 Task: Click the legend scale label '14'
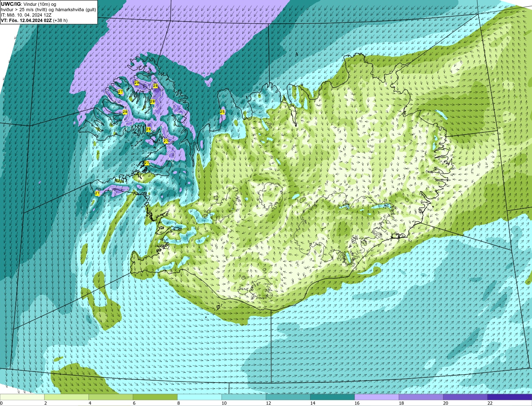tap(313, 403)
